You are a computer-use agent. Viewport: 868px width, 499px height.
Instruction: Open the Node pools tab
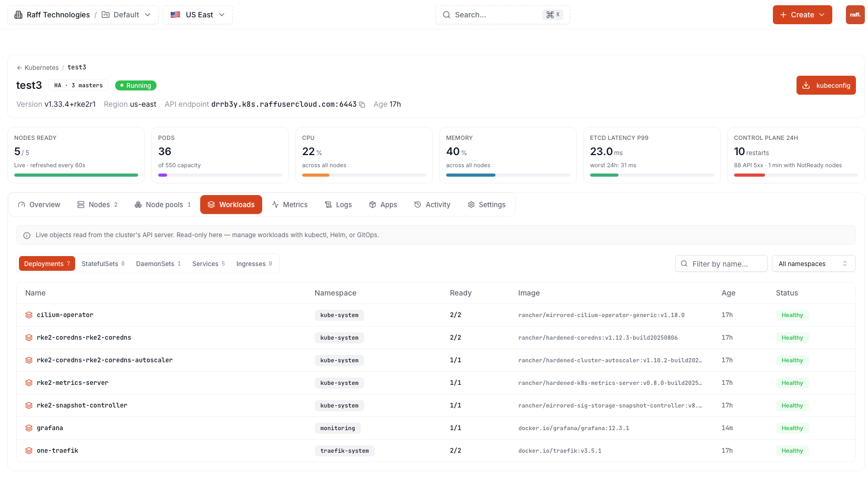pos(162,205)
